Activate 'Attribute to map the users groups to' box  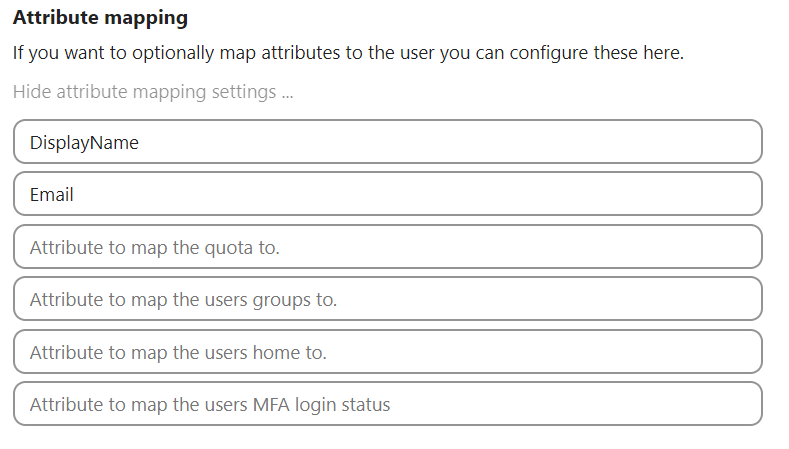coord(388,298)
